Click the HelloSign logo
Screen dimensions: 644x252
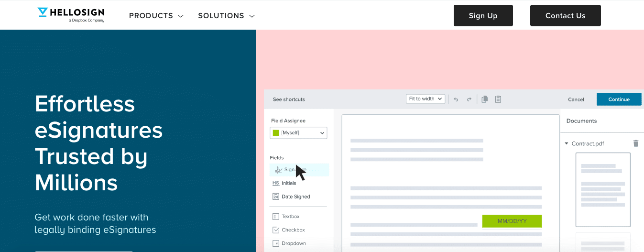(71, 14)
